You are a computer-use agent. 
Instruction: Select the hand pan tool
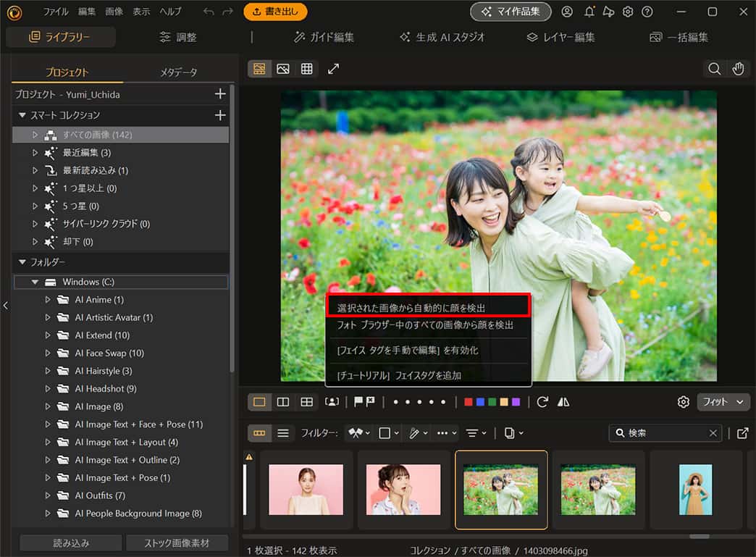pos(738,69)
